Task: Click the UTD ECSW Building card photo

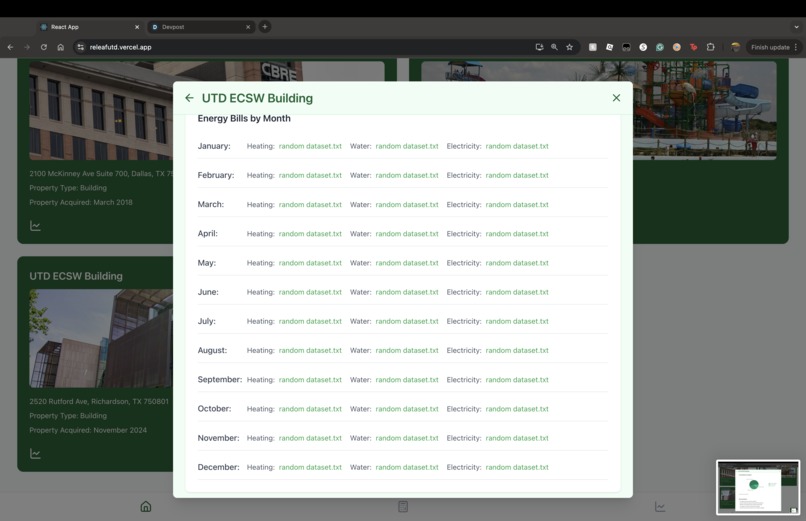Action: [101, 339]
